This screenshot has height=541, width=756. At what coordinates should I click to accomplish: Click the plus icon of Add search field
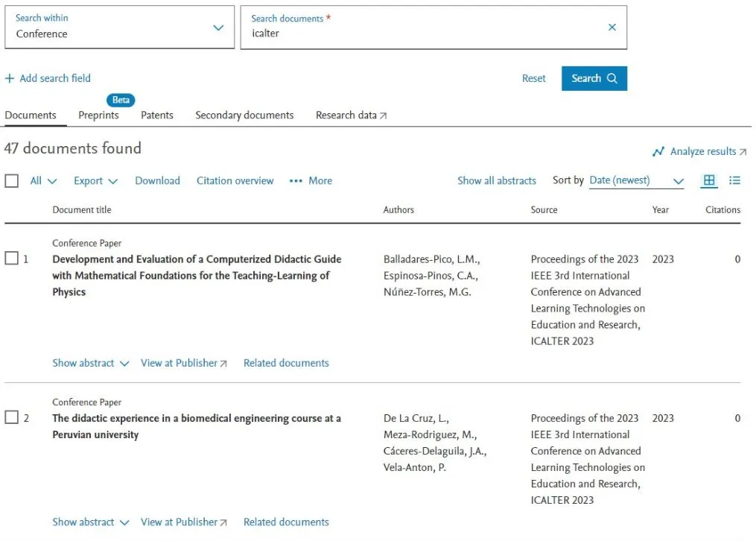(x=9, y=78)
